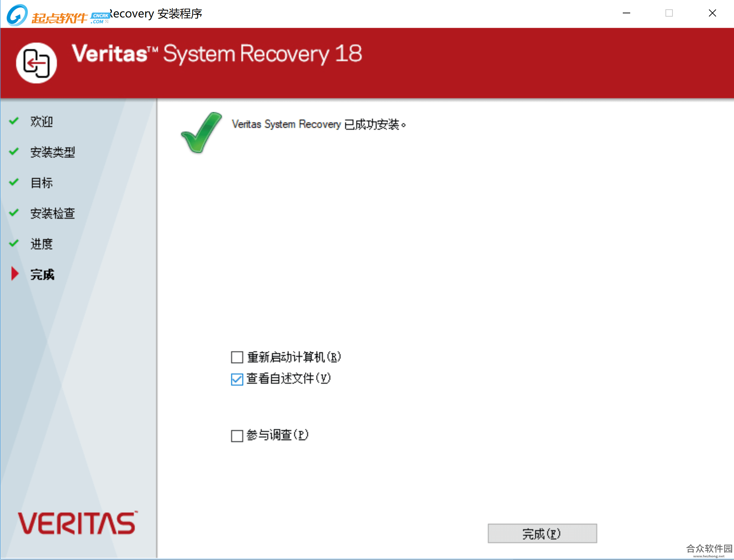Select the 安装检查 step in sidebar
Screen dimensions: 734x560
pos(53,213)
